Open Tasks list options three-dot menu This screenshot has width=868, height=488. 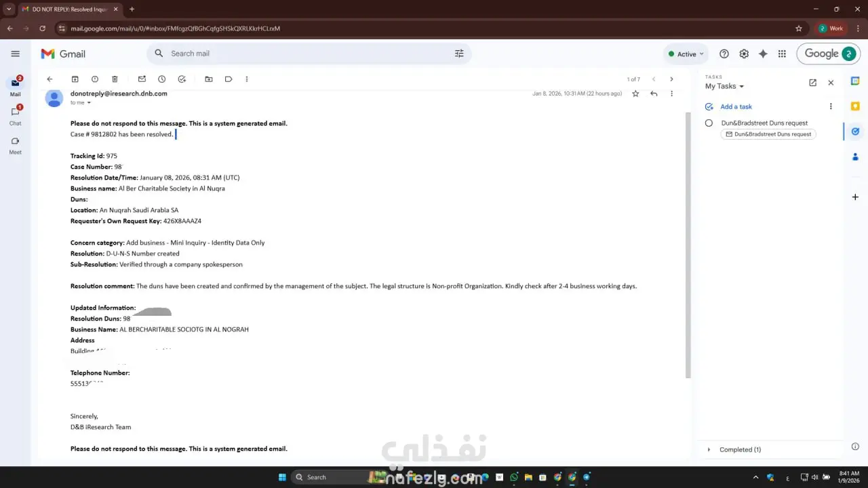pos(831,106)
